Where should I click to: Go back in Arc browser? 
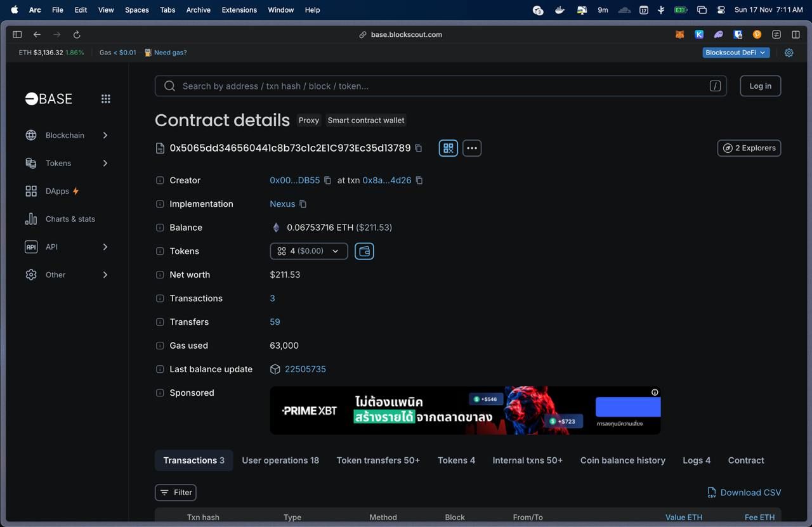point(37,35)
